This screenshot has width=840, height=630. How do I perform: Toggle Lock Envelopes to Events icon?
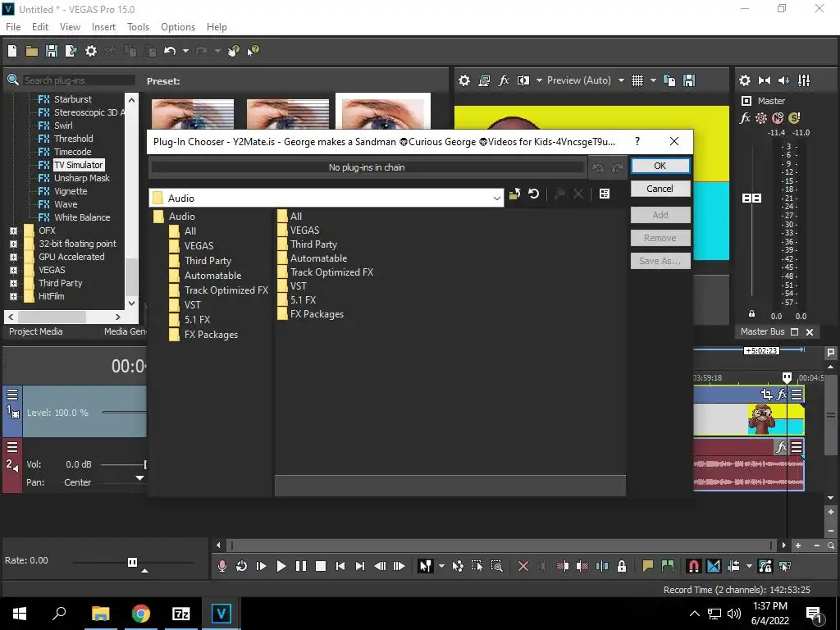765,566
